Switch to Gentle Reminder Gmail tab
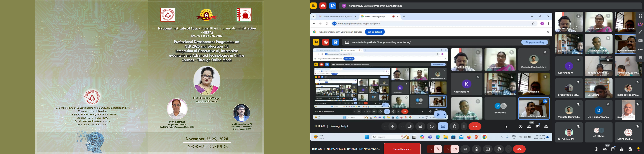This screenshot has width=644, height=154. point(337,16)
